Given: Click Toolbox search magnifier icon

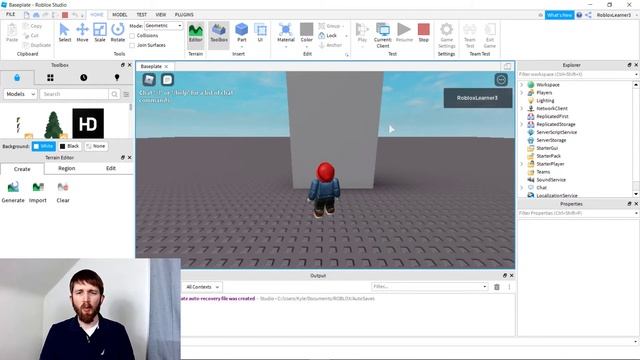Looking at the screenshot, I should [x=114, y=94].
